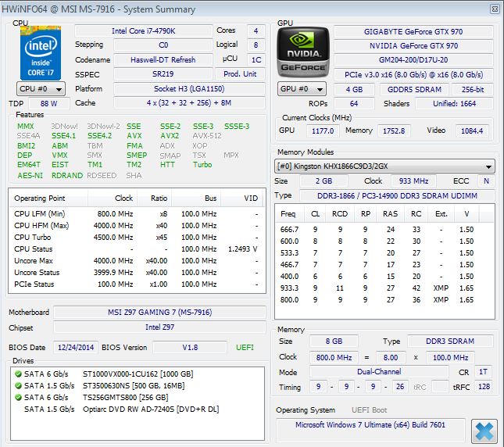Click the Turbo feature label
This screenshot has height=447, width=504.
coord(202,165)
